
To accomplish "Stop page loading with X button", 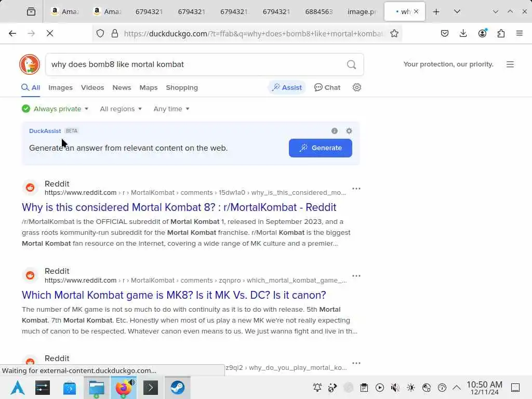I will tap(50, 33).
